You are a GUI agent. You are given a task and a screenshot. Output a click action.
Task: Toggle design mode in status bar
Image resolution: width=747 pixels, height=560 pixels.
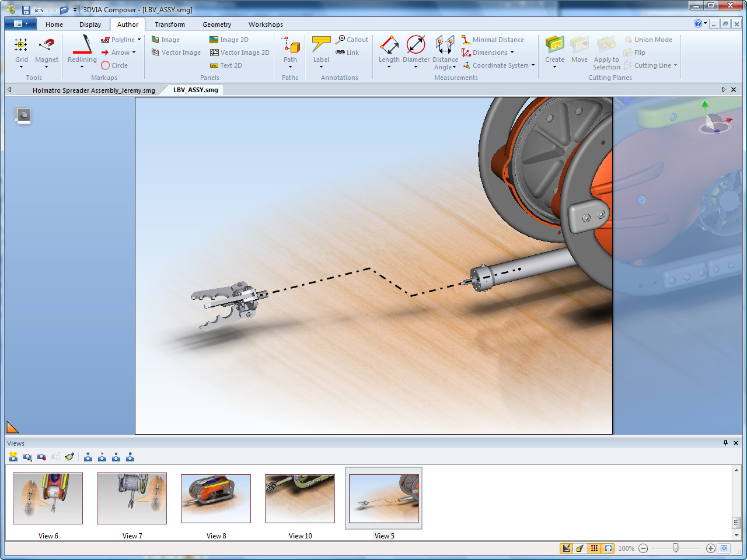click(566, 548)
